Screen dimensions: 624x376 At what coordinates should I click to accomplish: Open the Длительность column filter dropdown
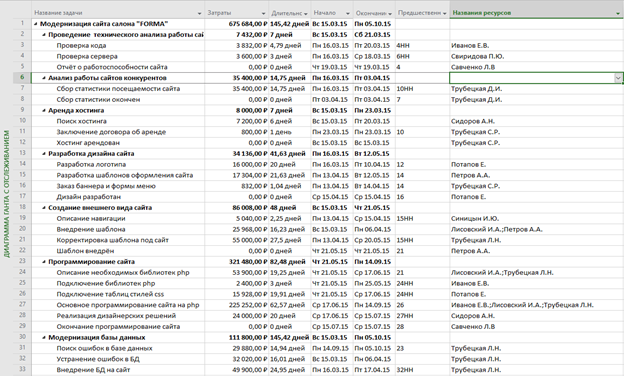click(x=306, y=14)
